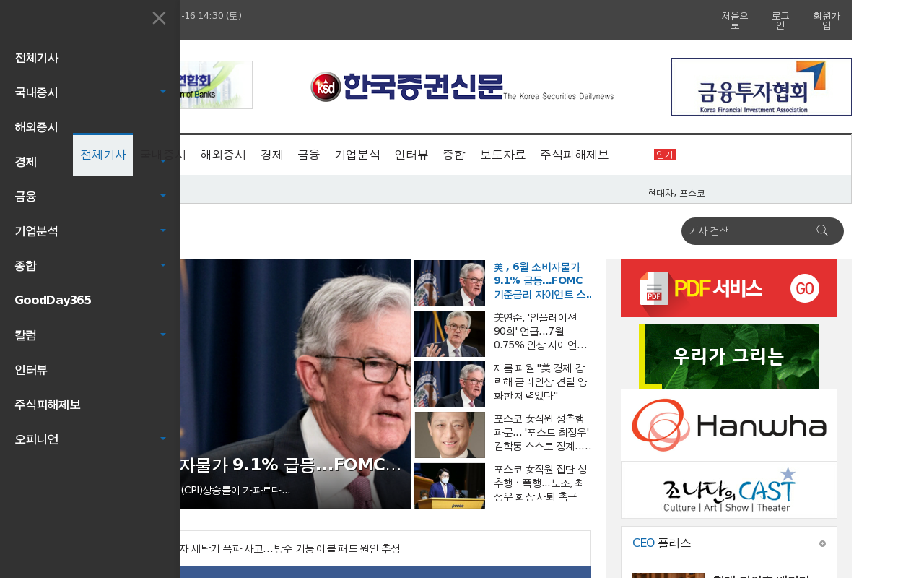Open the Hanwha banner ad
Screen dimensions: 924x578
click(x=729, y=425)
